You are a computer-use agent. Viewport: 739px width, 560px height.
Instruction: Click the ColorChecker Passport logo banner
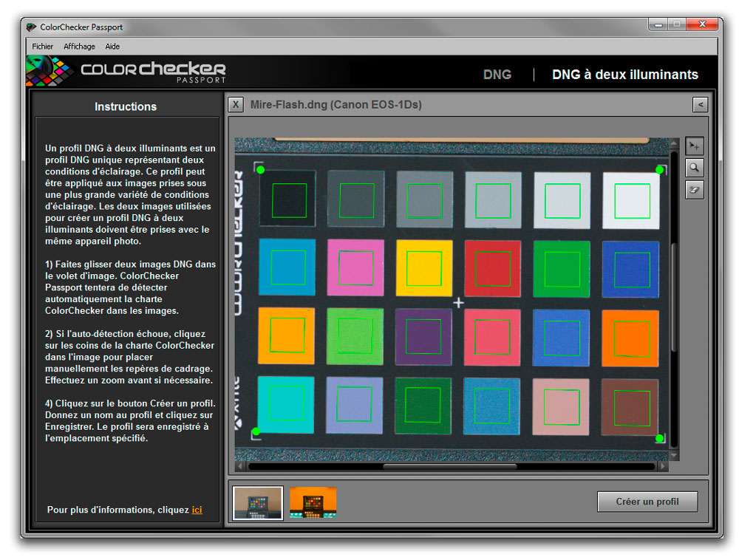[126, 71]
